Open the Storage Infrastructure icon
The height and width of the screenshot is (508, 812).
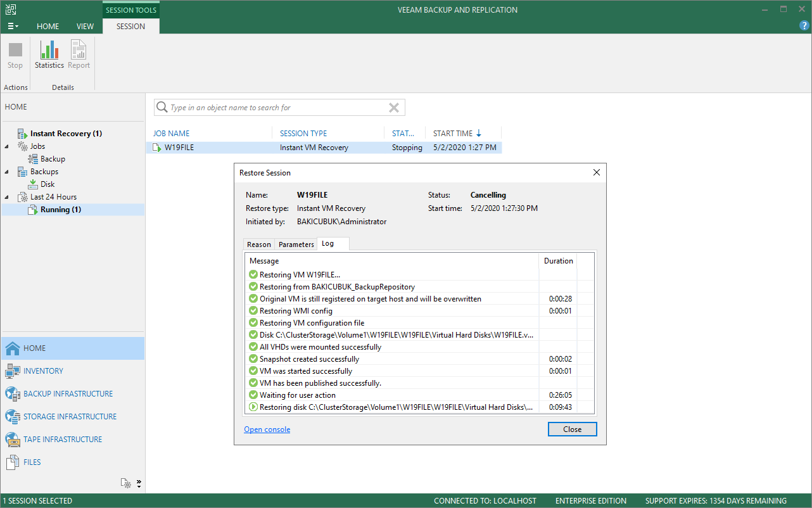pos(13,417)
